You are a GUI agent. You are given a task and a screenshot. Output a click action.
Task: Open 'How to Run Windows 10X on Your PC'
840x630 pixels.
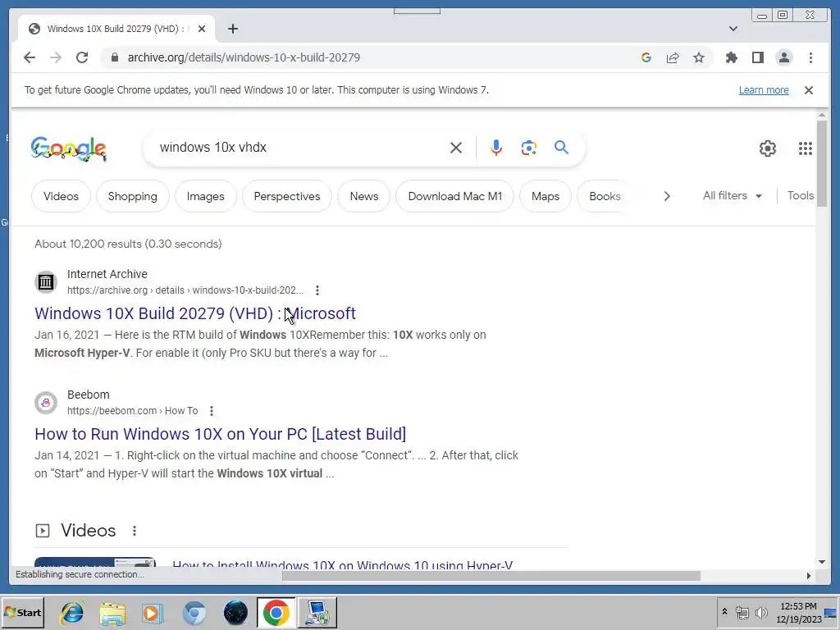coord(220,434)
